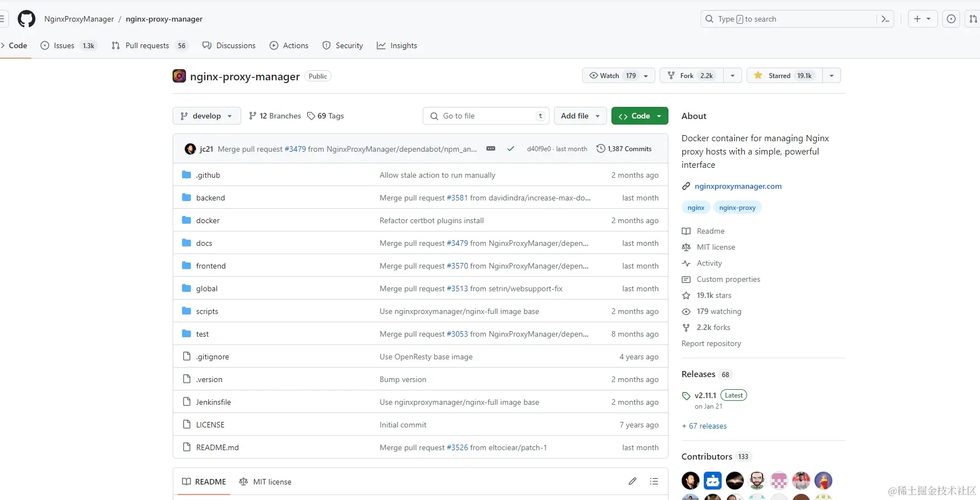The width and height of the screenshot is (980, 500).
Task: Switch to the Code tab
Action: pos(18,45)
